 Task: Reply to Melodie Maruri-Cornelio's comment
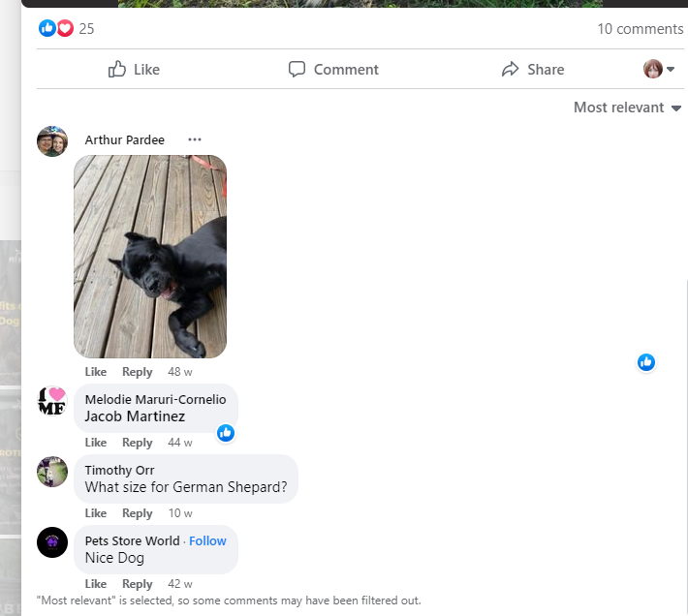click(x=137, y=443)
